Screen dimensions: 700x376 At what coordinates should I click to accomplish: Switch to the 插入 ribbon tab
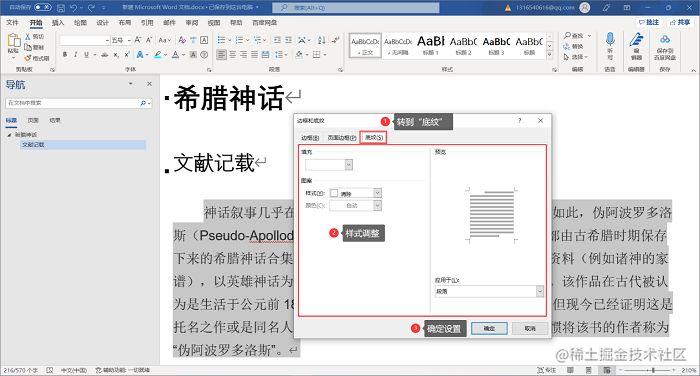[x=58, y=23]
